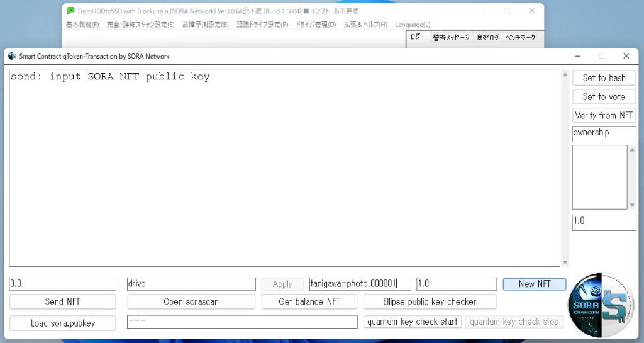Open the ドライバ管理(D) menu
This screenshot has width=644, height=343.
[x=316, y=25]
